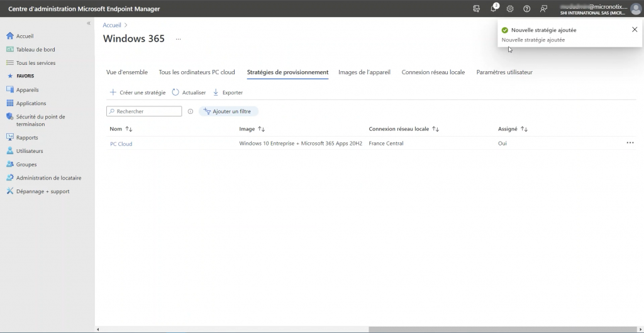This screenshot has height=333, width=644.
Task: Sort by the Nom column arrows
Action: point(128,129)
